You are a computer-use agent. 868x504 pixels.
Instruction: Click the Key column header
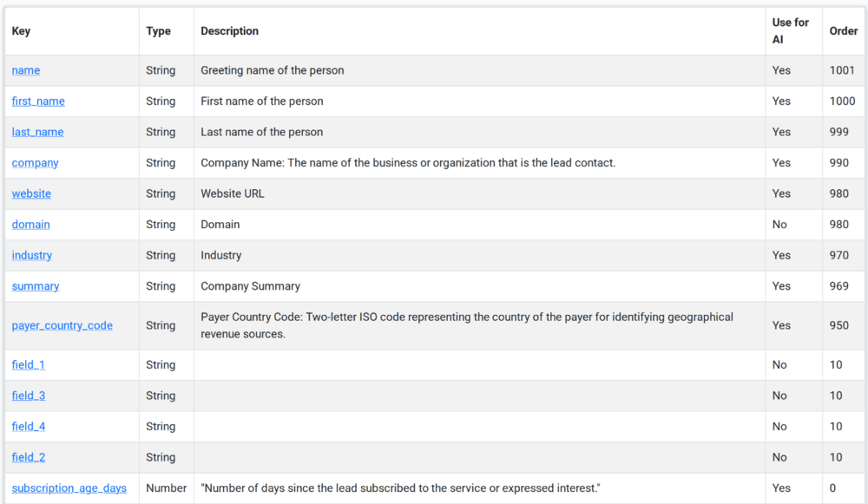click(22, 31)
